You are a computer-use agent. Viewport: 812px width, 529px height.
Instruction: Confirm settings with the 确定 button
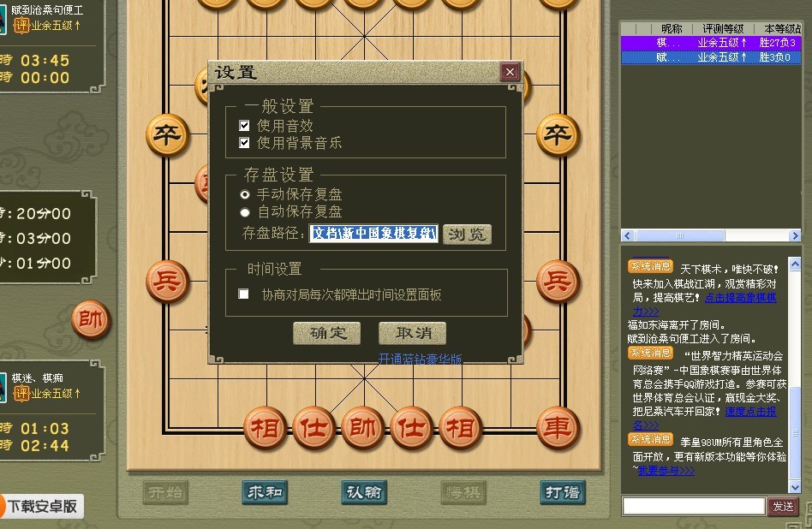pyautogui.click(x=326, y=333)
